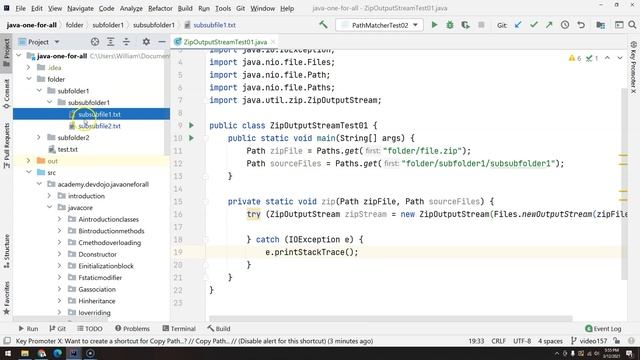Screen dimensions: 640x360
Task: Run PathMatcherTest02 with green play button
Action: [434, 25]
